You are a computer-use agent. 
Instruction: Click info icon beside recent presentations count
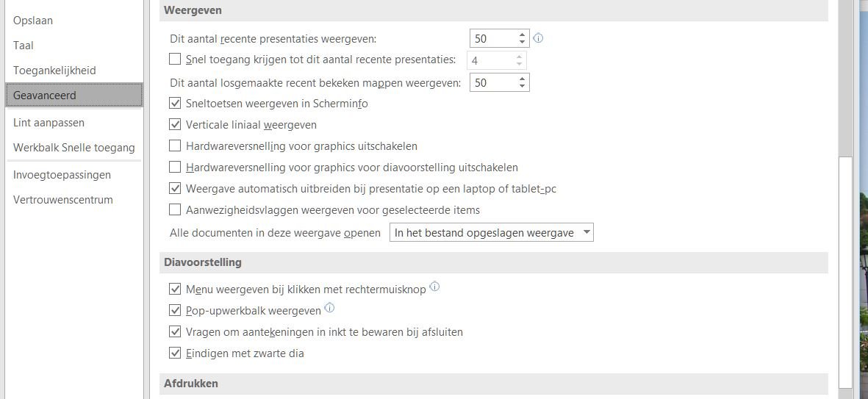click(539, 38)
